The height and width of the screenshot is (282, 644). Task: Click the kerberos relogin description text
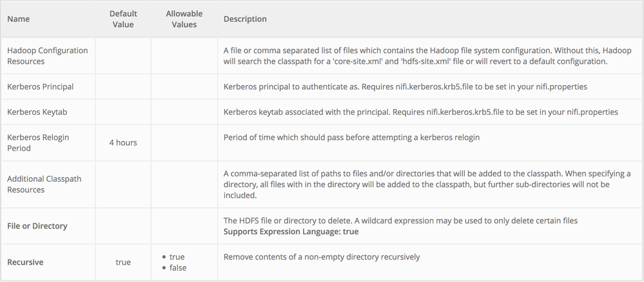coord(351,137)
